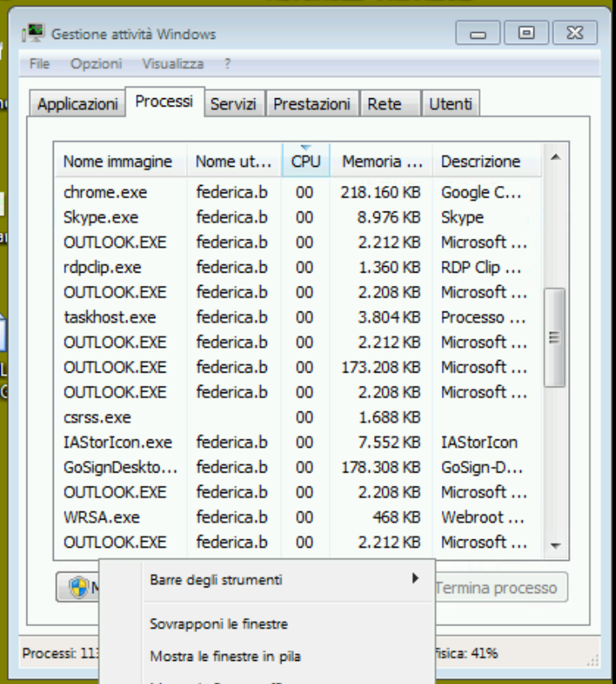Image resolution: width=616 pixels, height=684 pixels.
Task: Click the CPU column sort arrow
Action: [306, 148]
